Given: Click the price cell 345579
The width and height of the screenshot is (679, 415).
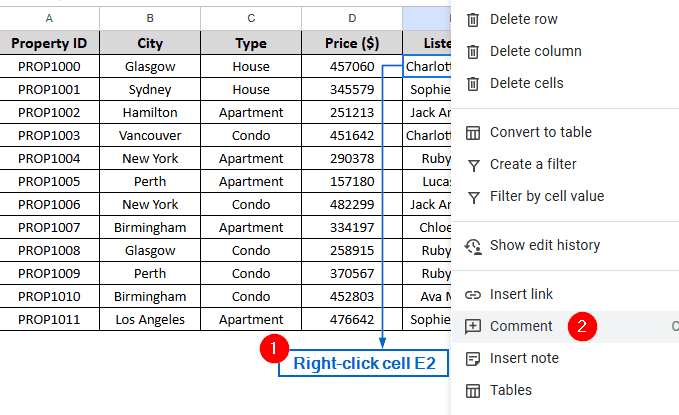Looking at the screenshot, I should 352,90.
